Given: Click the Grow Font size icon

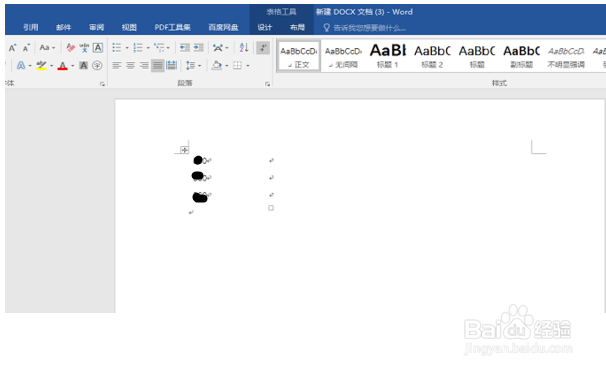Looking at the screenshot, I should pos(12,48).
